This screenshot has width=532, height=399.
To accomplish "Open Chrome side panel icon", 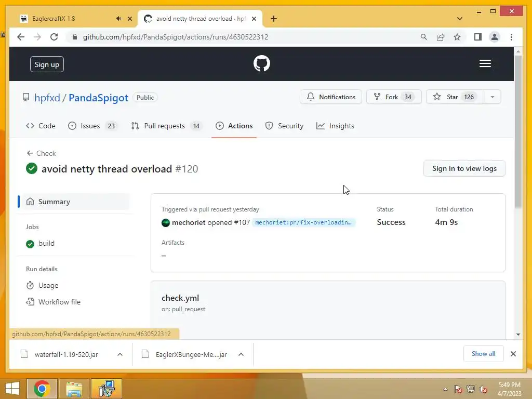I will point(478,37).
